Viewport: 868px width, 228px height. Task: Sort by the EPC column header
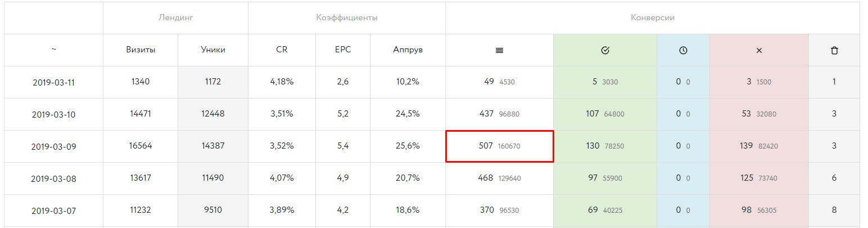point(343,50)
